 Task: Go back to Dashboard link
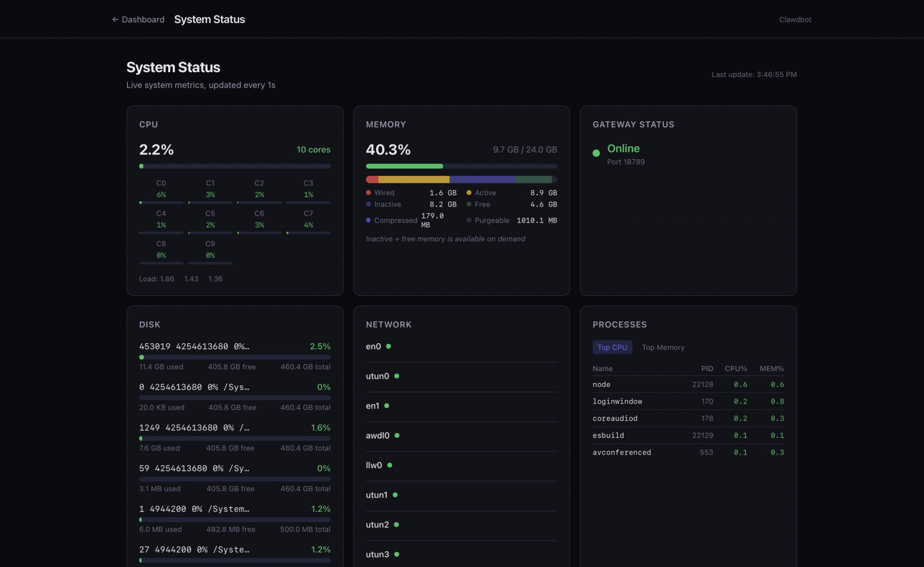click(x=143, y=20)
